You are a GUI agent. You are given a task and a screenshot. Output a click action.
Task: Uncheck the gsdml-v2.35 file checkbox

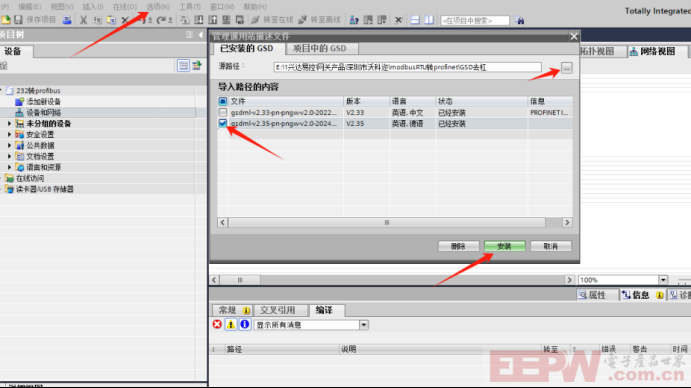223,123
